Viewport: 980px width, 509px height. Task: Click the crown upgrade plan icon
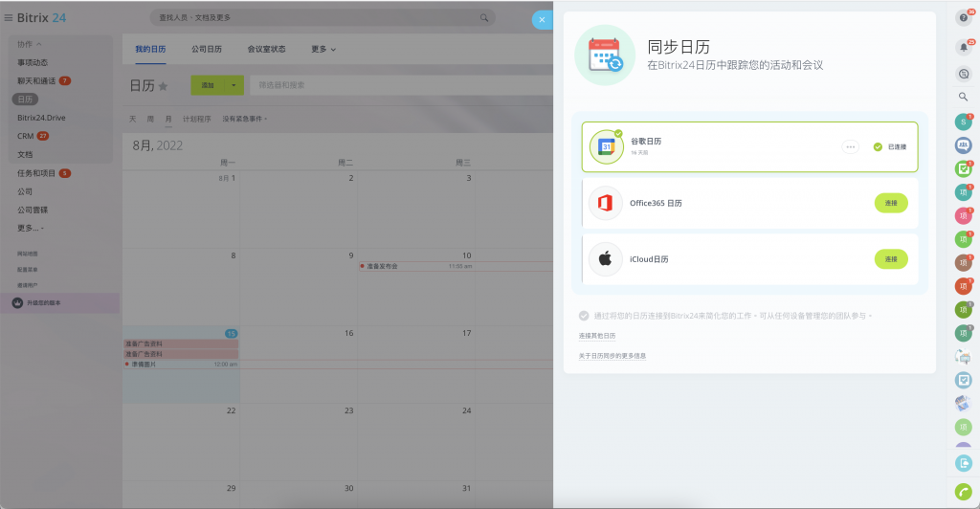pyautogui.click(x=17, y=303)
